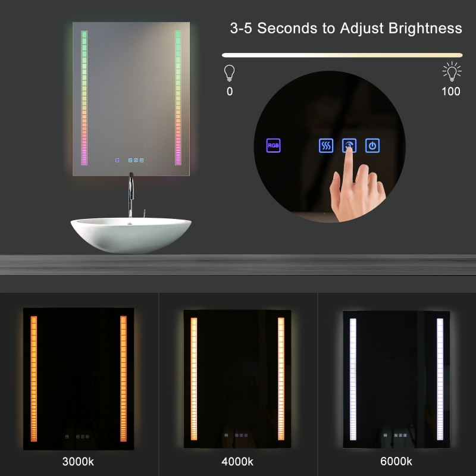Viewport: 476px width, 476px height.
Task: Select the 6000k mirror thumbnail
Action: [396, 379]
